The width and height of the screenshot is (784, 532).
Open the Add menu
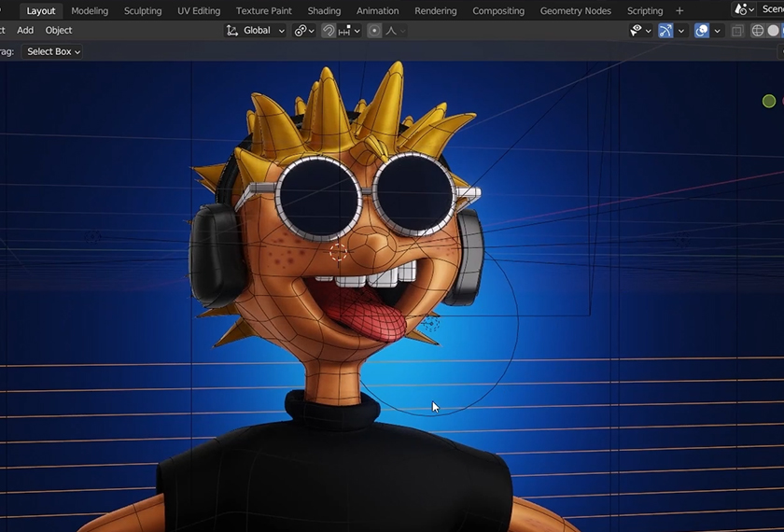pyautogui.click(x=25, y=31)
